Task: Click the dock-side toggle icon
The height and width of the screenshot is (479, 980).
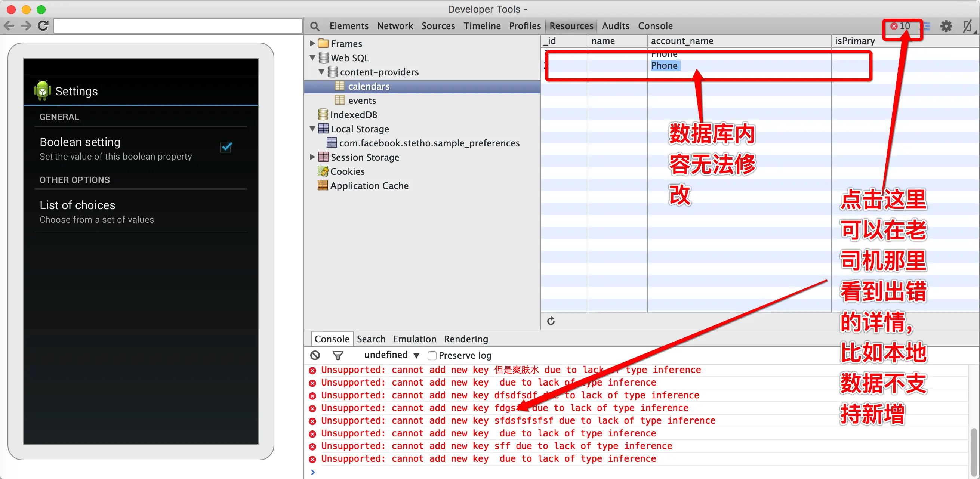Action: pyautogui.click(x=967, y=26)
